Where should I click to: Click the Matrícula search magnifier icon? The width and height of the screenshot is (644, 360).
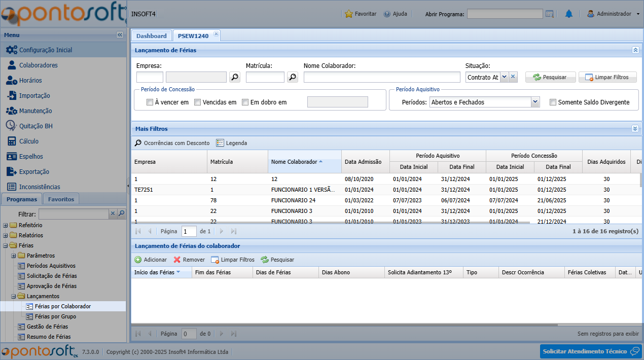pyautogui.click(x=293, y=77)
